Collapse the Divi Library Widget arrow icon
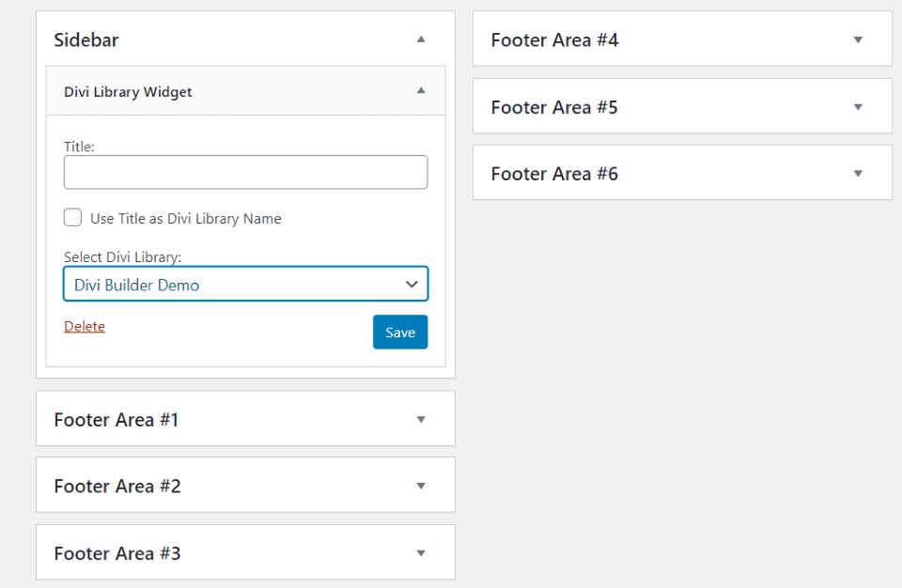Screen dimensions: 902x588 [421, 91]
